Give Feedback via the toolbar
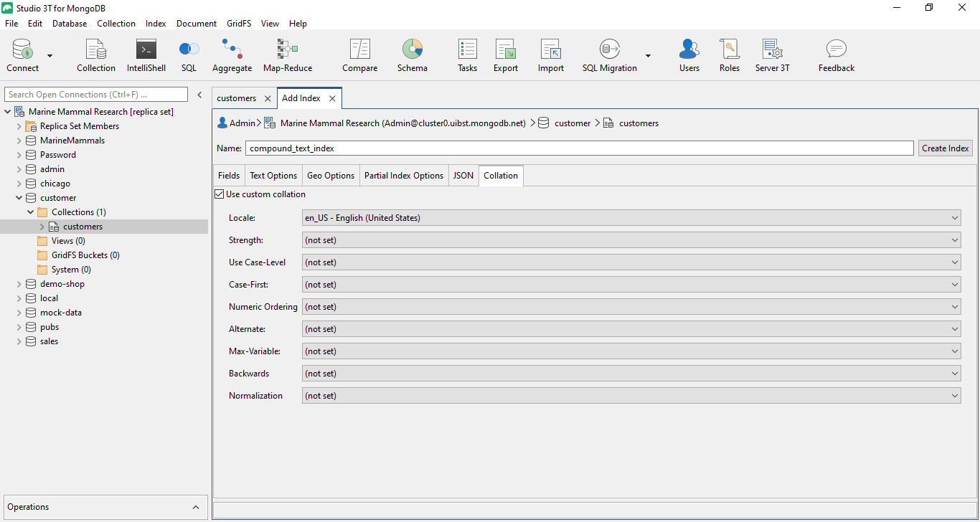The width and height of the screenshot is (980, 522). pyautogui.click(x=836, y=54)
